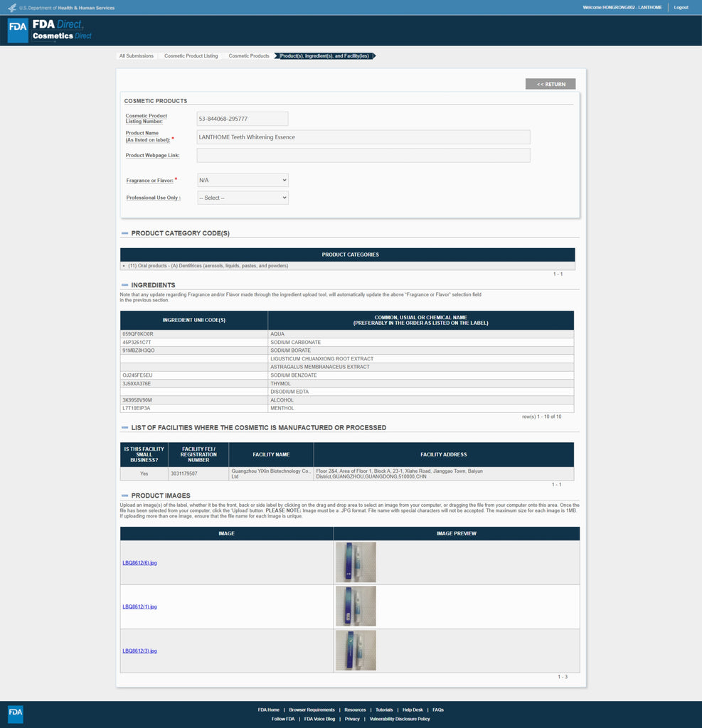Go to All Submissions breadcrumb
This screenshot has height=728, width=702.
[x=136, y=56]
